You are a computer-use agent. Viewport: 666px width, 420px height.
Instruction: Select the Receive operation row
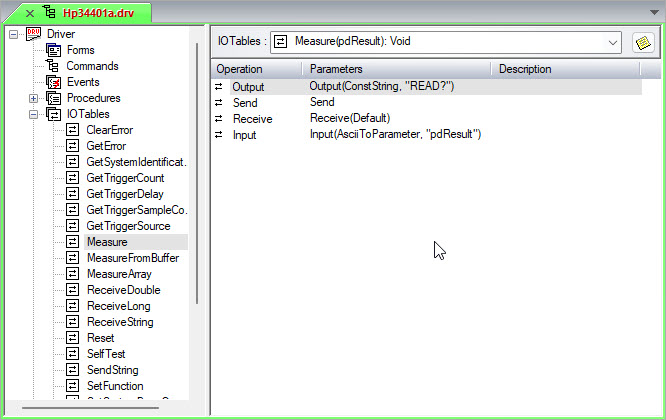coord(251,119)
